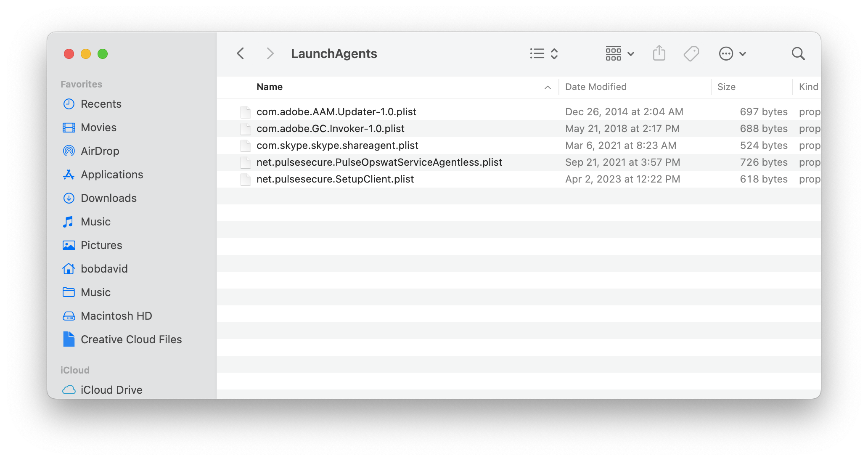This screenshot has width=868, height=461.
Task: Click the search magnifier icon
Action: pos(798,54)
